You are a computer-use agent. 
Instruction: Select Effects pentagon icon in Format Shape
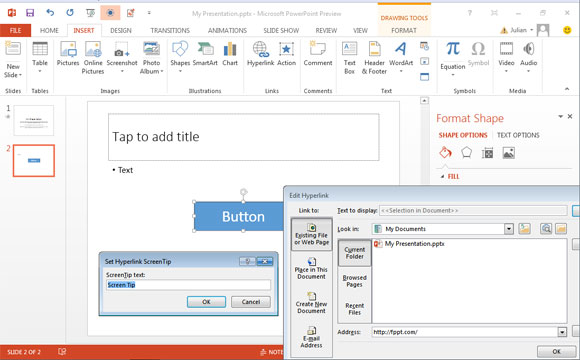466,152
